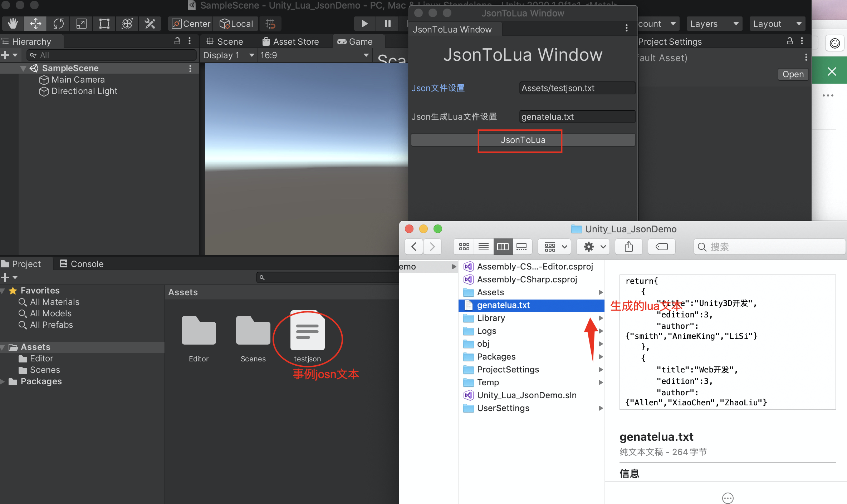The image size is (847, 504).
Task: Open the Layers dropdown
Action: coord(714,24)
